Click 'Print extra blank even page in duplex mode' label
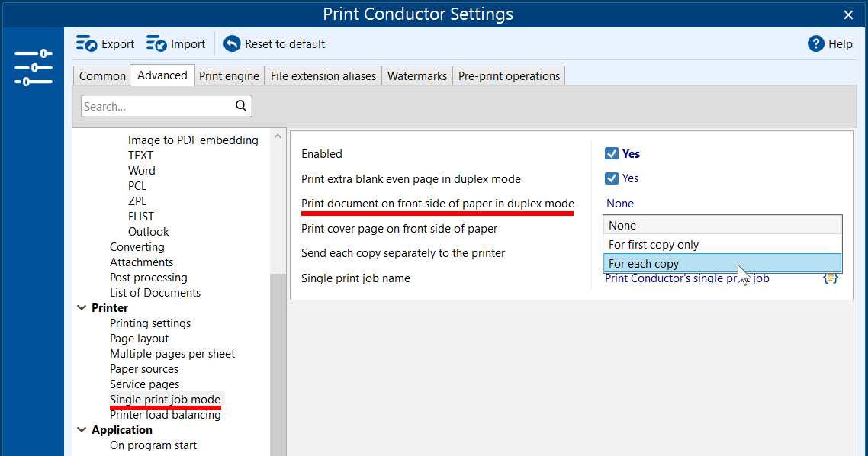This screenshot has height=456, width=868. [x=411, y=178]
